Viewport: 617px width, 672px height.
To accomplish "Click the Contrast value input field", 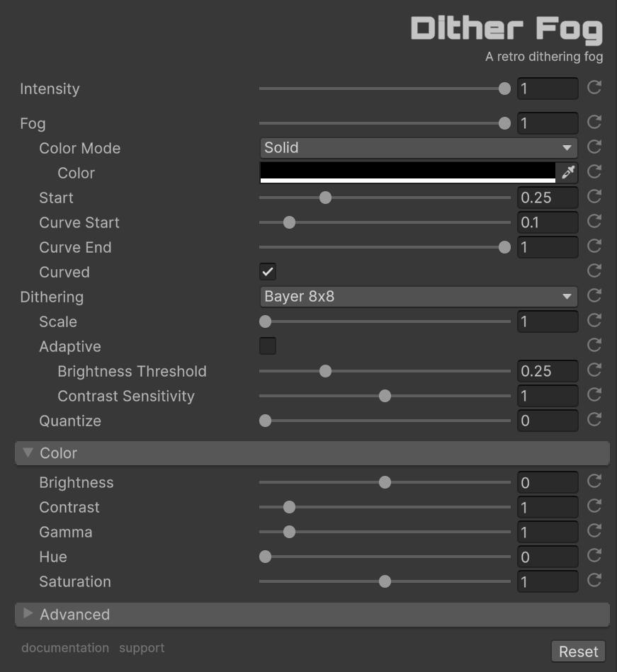I will (x=548, y=508).
